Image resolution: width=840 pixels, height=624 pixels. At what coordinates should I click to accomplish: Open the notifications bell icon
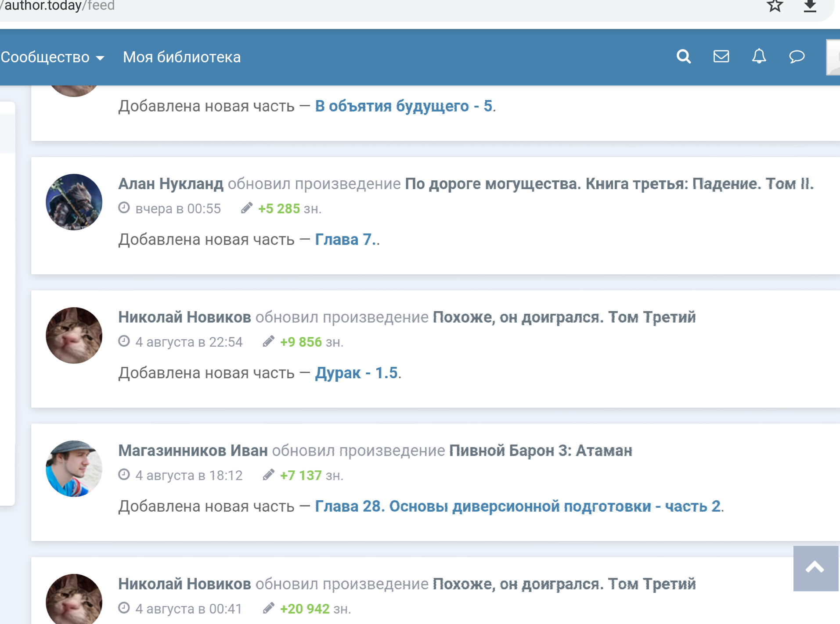[759, 57]
